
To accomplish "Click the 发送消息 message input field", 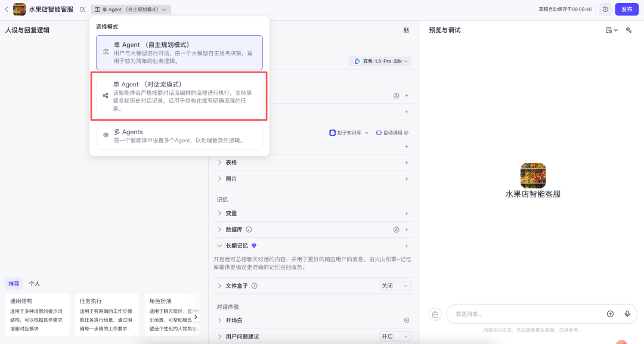I will (x=525, y=314).
